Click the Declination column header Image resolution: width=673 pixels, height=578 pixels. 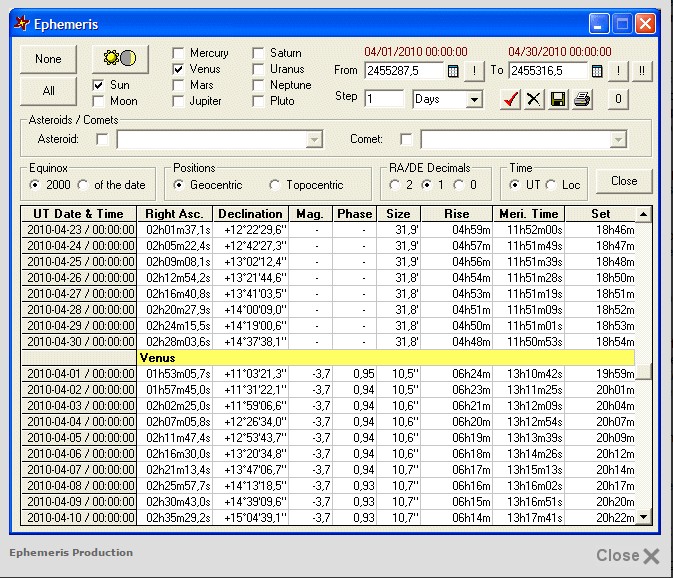tap(251, 214)
